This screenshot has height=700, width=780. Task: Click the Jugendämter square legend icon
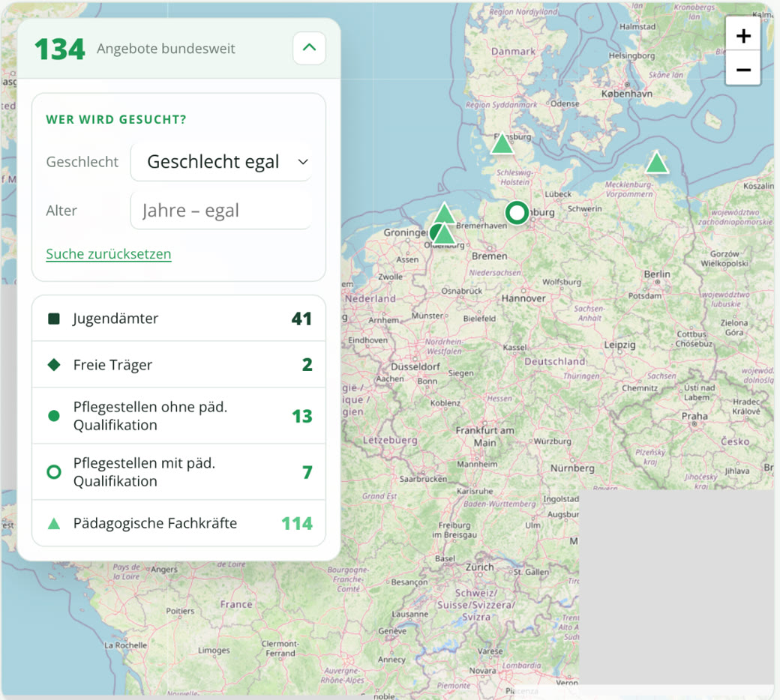54,319
